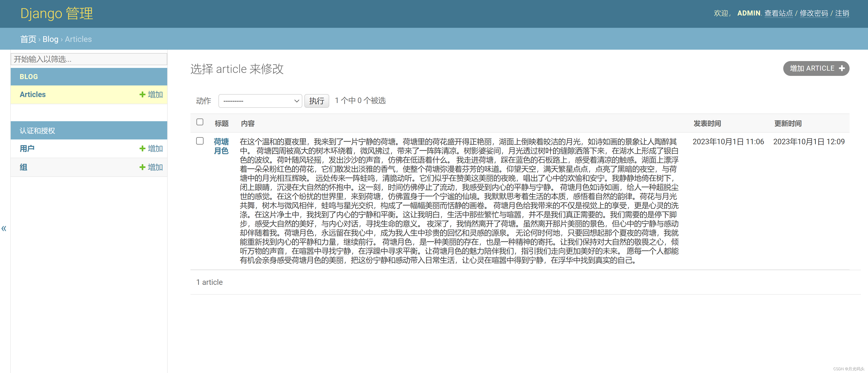This screenshot has height=373, width=868.
Task: Click 修改密码 link in header
Action: pos(814,13)
